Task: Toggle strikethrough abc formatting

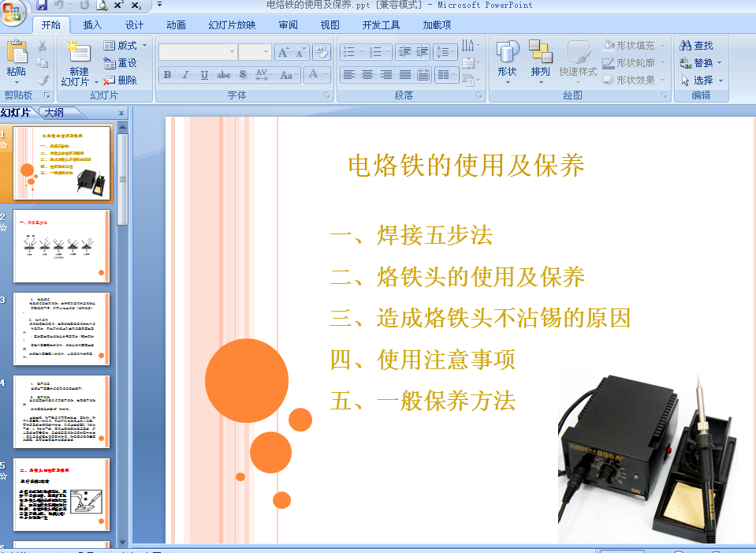Action: coord(223,75)
